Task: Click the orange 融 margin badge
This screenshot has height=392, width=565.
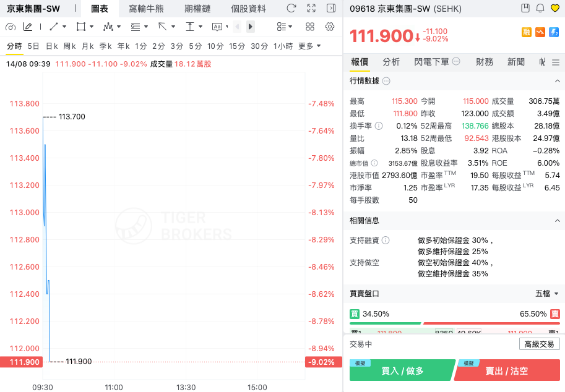Action: coord(527,32)
